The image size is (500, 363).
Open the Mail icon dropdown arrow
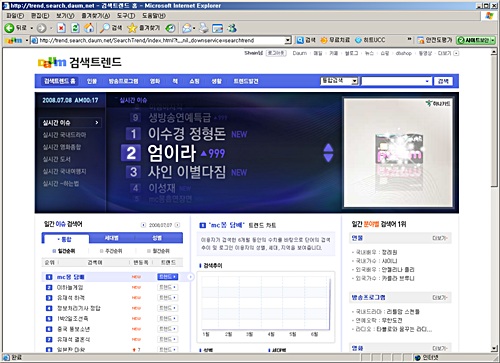tap(194, 28)
